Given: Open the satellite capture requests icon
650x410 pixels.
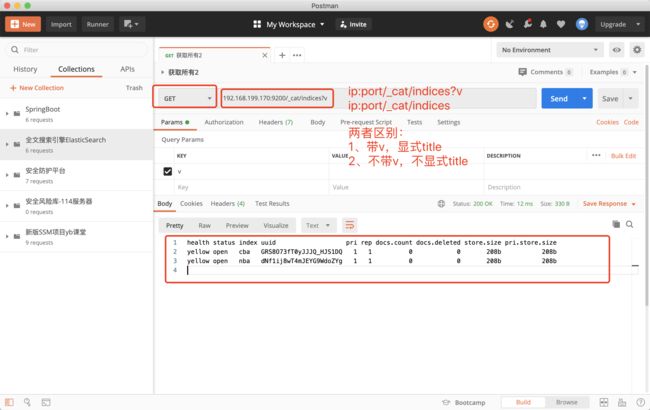Looking at the screenshot, I should (x=510, y=24).
